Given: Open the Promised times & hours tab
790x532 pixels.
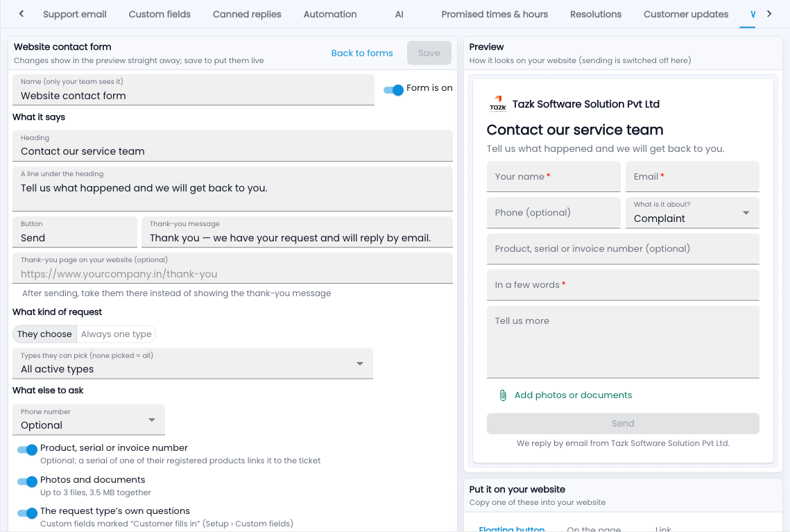Looking at the screenshot, I should [495, 14].
